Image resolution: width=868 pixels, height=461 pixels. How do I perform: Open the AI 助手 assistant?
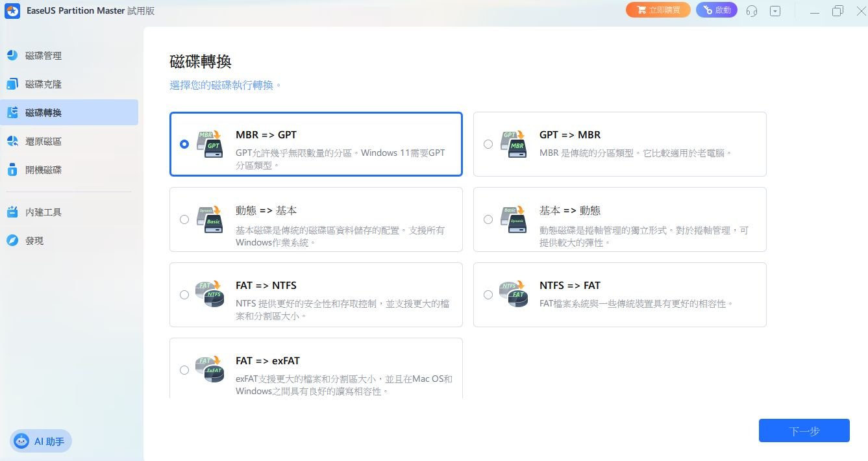pyautogui.click(x=41, y=442)
